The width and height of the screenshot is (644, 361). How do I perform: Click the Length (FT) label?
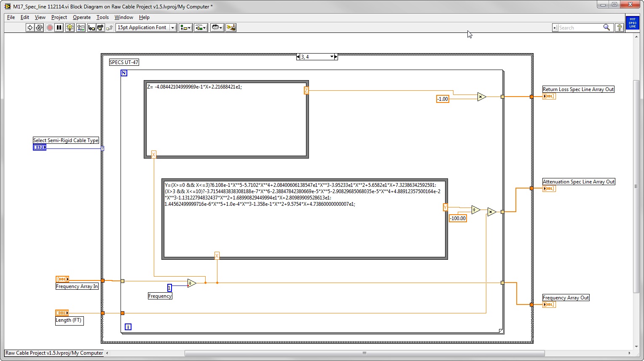70,321
